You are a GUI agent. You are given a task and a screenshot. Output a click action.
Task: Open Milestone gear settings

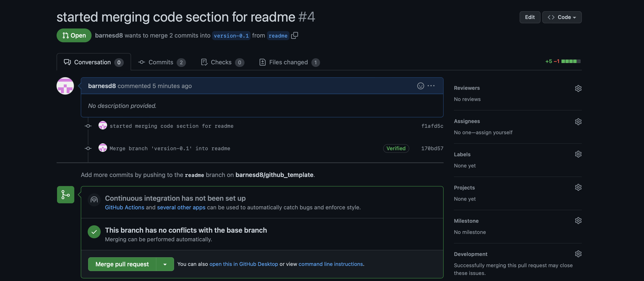click(x=578, y=221)
